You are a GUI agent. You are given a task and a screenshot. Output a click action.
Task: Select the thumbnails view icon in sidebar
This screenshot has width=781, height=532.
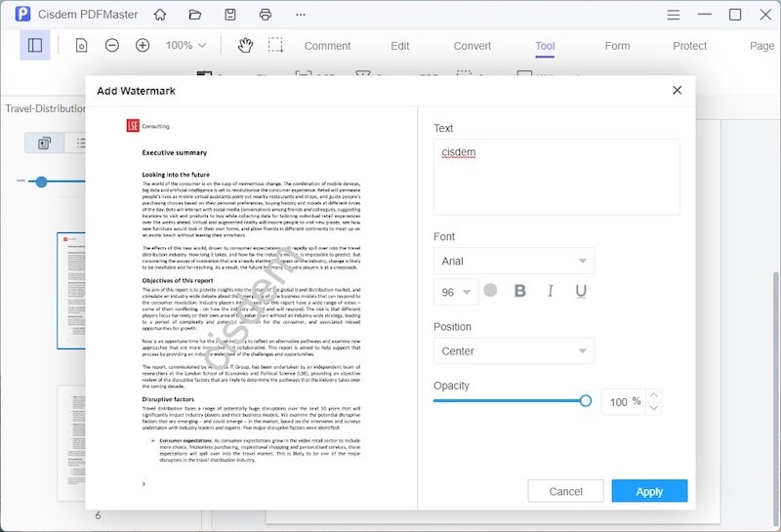(x=44, y=143)
